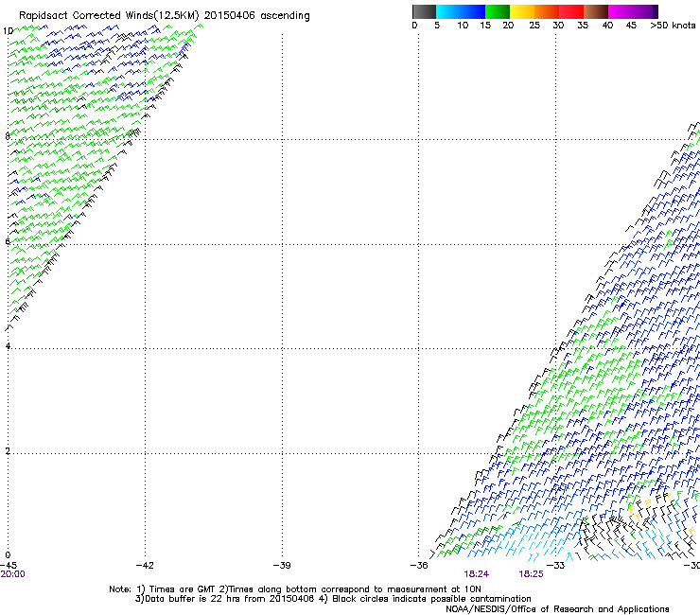
Task: Select the dark purple 45-50 knots legend segment
Action: 645,11
